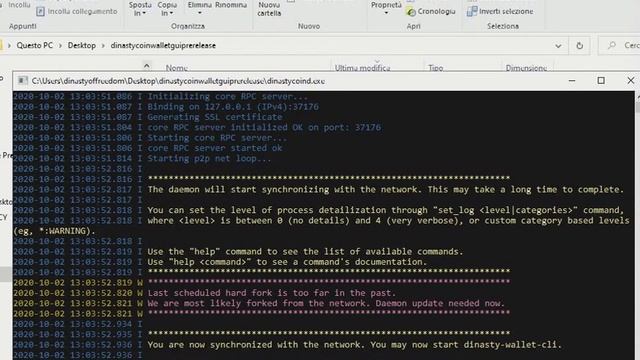Open Elimina dropdown in ribbon
Image resolution: width=640 pixels, height=360 pixels.
200,8
